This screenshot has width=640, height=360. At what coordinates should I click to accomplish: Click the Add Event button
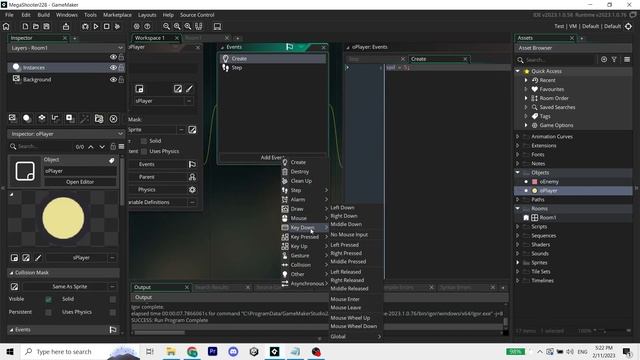pos(273,158)
